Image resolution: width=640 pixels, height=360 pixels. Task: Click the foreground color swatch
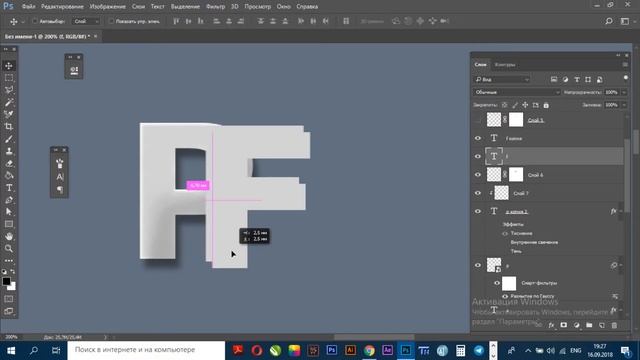coord(7,281)
